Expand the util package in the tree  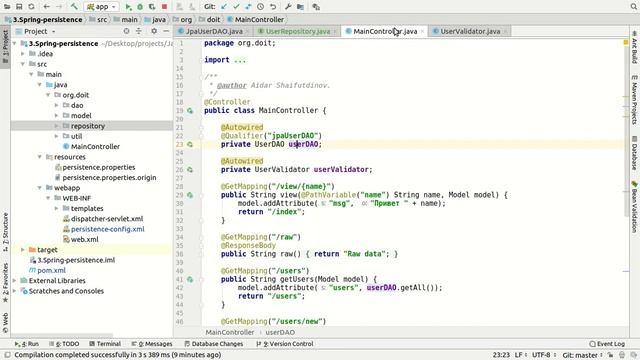(x=57, y=136)
